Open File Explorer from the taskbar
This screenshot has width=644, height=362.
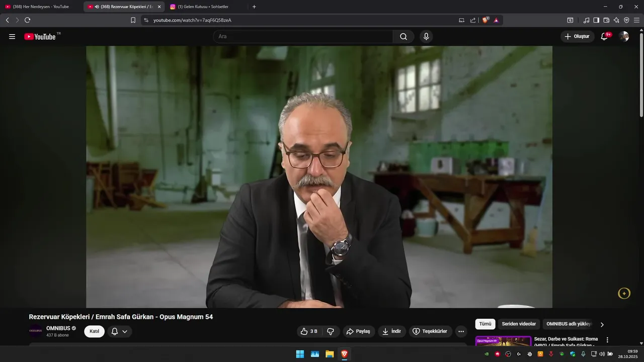[x=330, y=354]
